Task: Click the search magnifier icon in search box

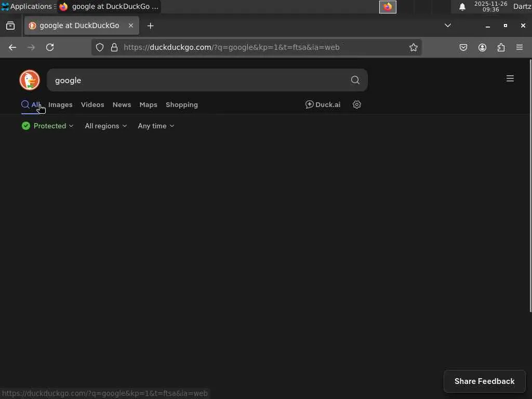Action: (355, 80)
